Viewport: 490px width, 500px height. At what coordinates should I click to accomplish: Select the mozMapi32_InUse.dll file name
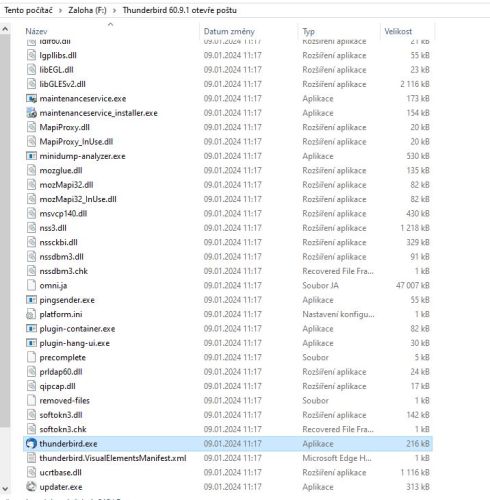click(x=78, y=199)
